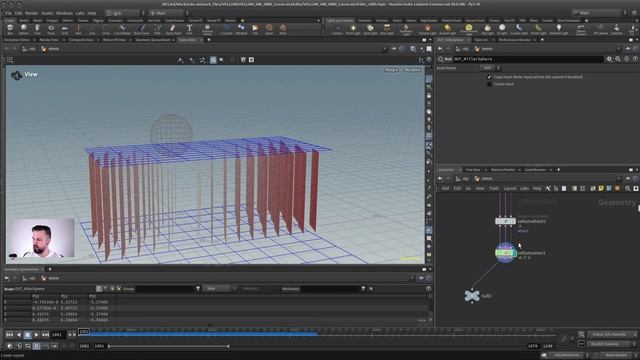Click the timeline frame scrubber
The width and height of the screenshot is (640, 360).
(x=83, y=331)
